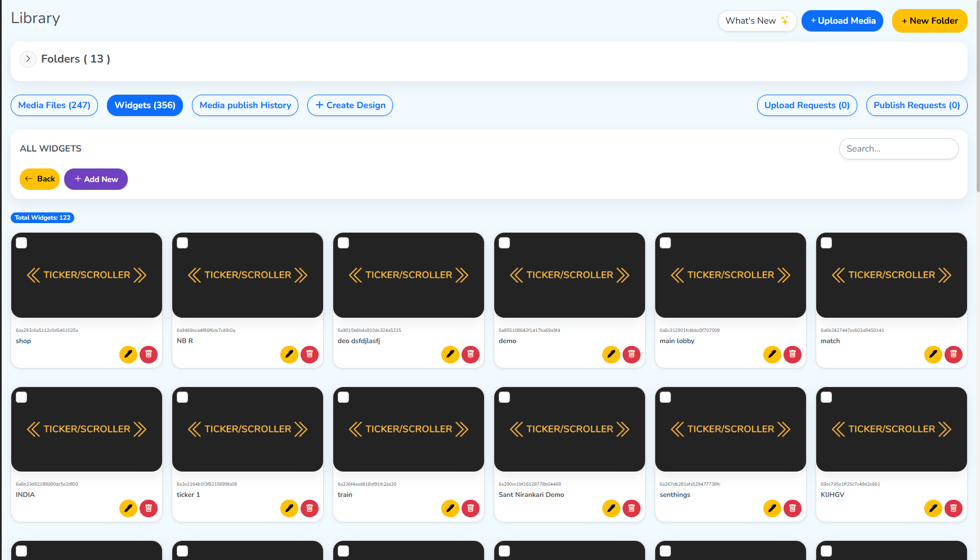Screen dimensions: 980x560
Task: Edit the deo dsfdjlasfj widget
Action: pyautogui.click(x=450, y=354)
